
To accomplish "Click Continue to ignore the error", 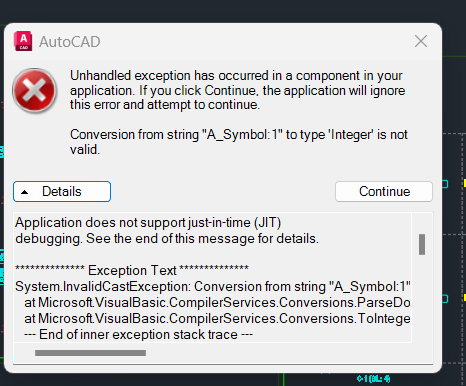I will coord(384,191).
